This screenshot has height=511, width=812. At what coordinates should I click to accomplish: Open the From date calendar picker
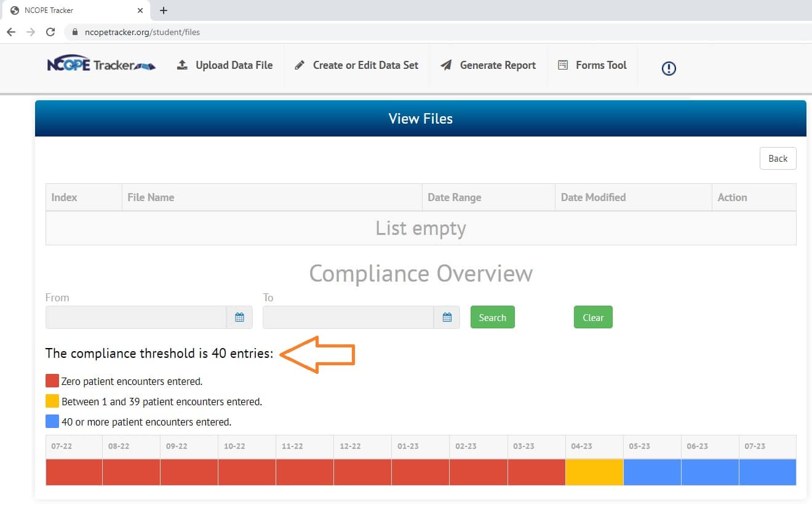[x=240, y=317]
